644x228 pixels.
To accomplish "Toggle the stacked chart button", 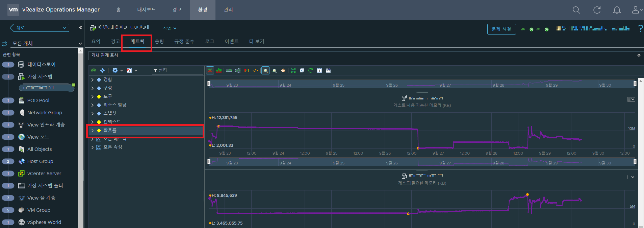I will pos(219,70).
